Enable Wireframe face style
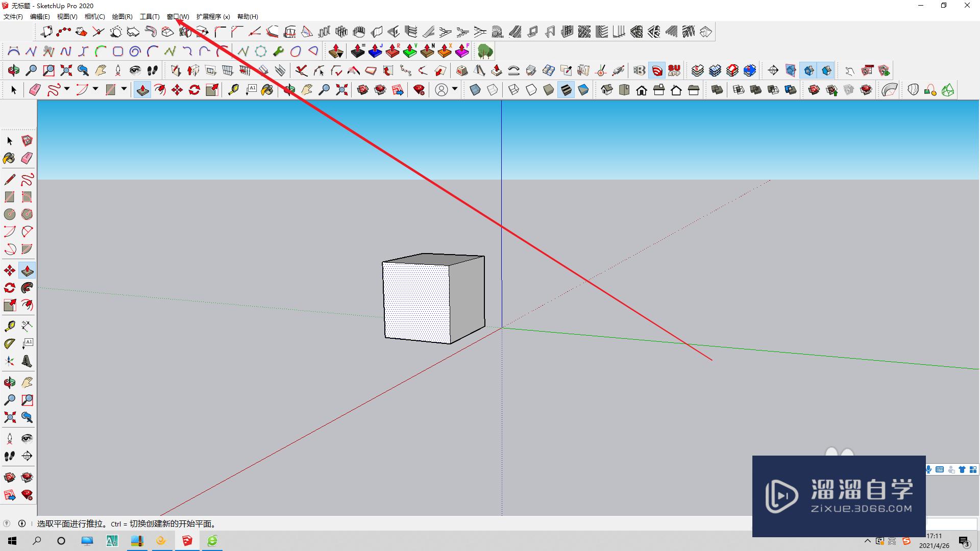 pyautogui.click(x=514, y=90)
